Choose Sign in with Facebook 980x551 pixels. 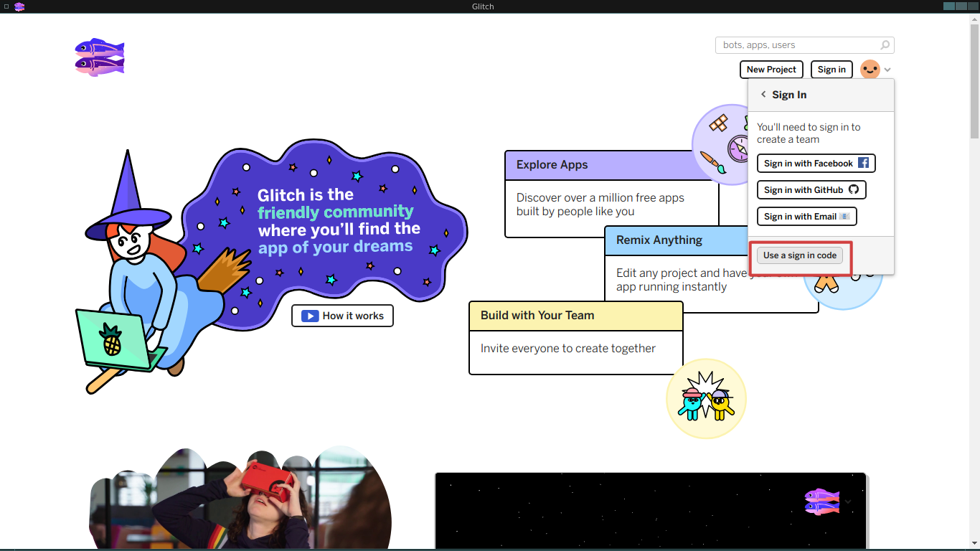[x=816, y=164]
